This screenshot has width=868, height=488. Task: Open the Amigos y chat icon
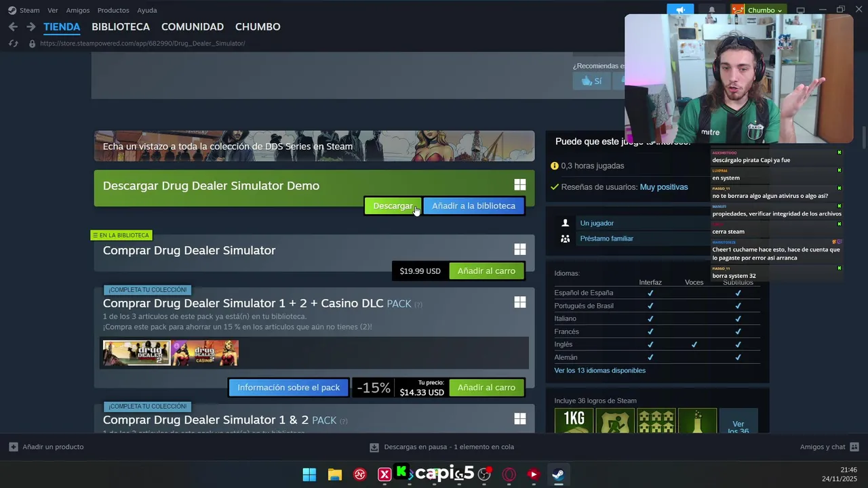tap(854, 447)
